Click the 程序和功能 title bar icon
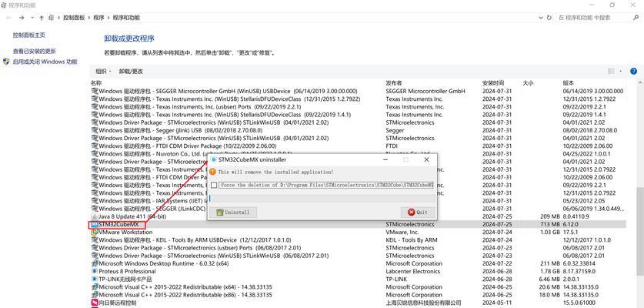The width and height of the screenshot is (644, 308). click(4, 5)
